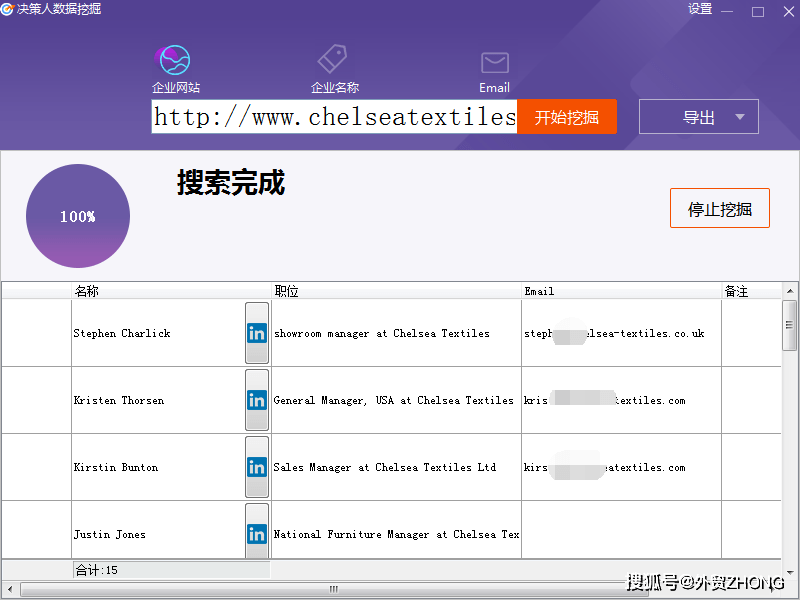Click 开始挖掘 to start mining
This screenshot has width=800, height=600.
click(x=567, y=117)
